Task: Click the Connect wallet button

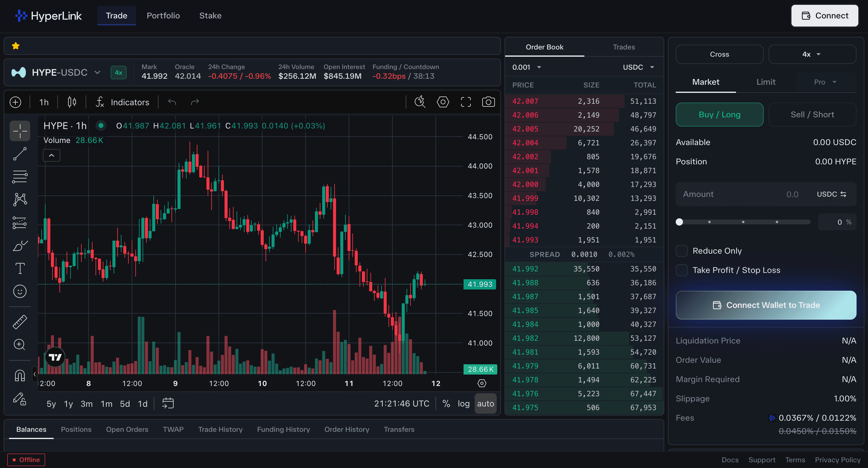Action: 825,15
